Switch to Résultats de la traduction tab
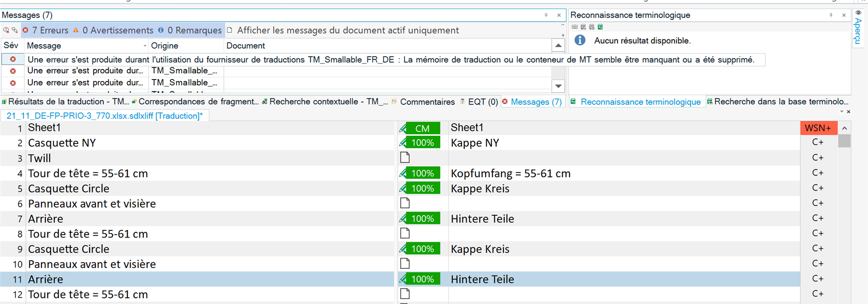The image size is (868, 304). tap(65, 102)
